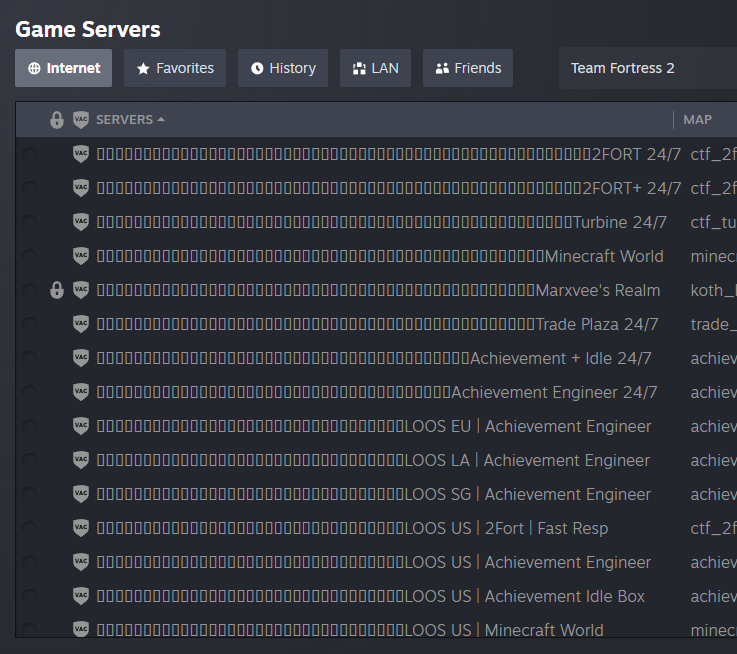Click the lock icon on Marxvee's Realm row

[57, 290]
